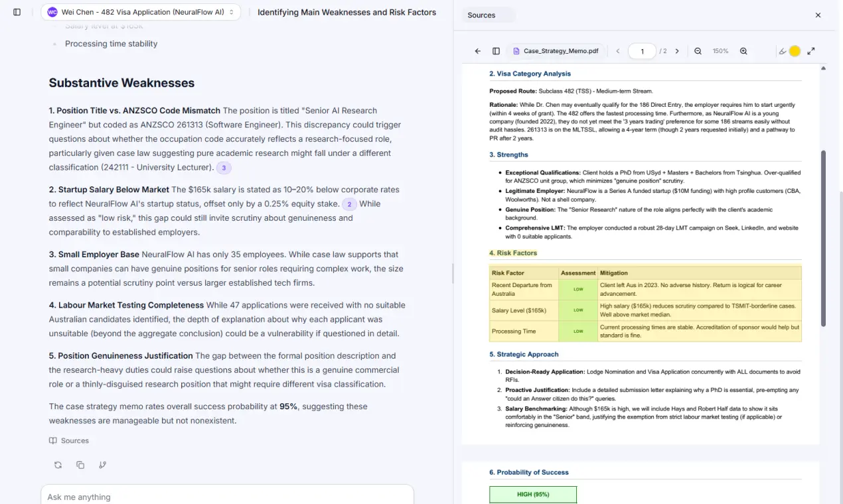The image size is (843, 504).
Task: Open citation reference 2
Action: pyautogui.click(x=349, y=204)
